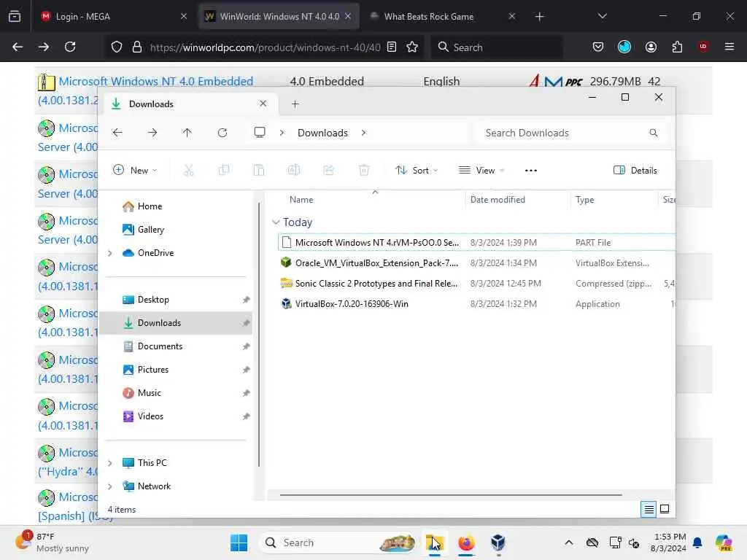Switch to Login - MEGA tab
The height and width of the screenshot is (560, 747).
point(113,16)
